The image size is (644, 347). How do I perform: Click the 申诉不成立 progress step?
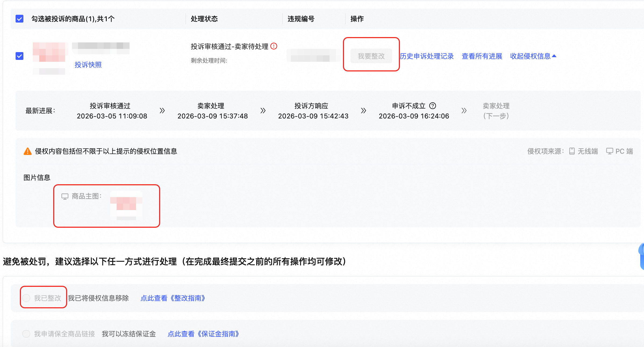(x=414, y=111)
